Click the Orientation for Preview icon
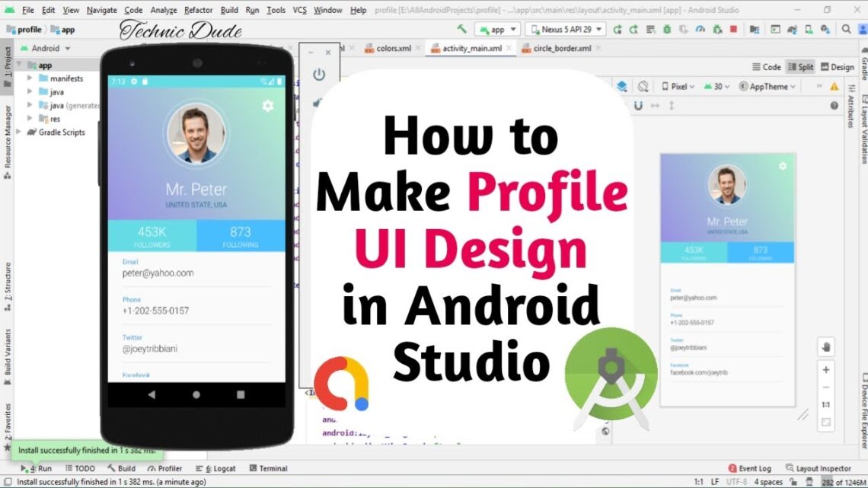The width and height of the screenshot is (868, 488). 643,86
